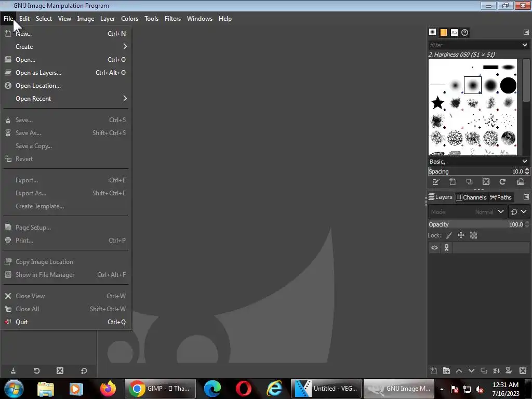Toggle layer visibility eye icon
This screenshot has height=399, width=532.
[x=434, y=248]
